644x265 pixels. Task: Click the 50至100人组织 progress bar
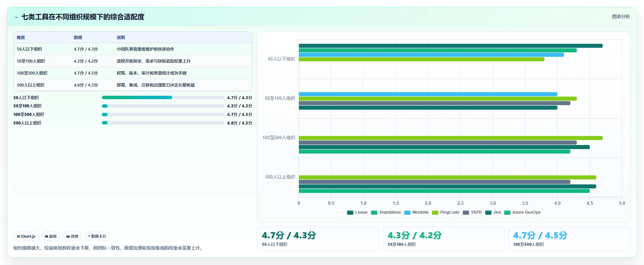point(163,106)
